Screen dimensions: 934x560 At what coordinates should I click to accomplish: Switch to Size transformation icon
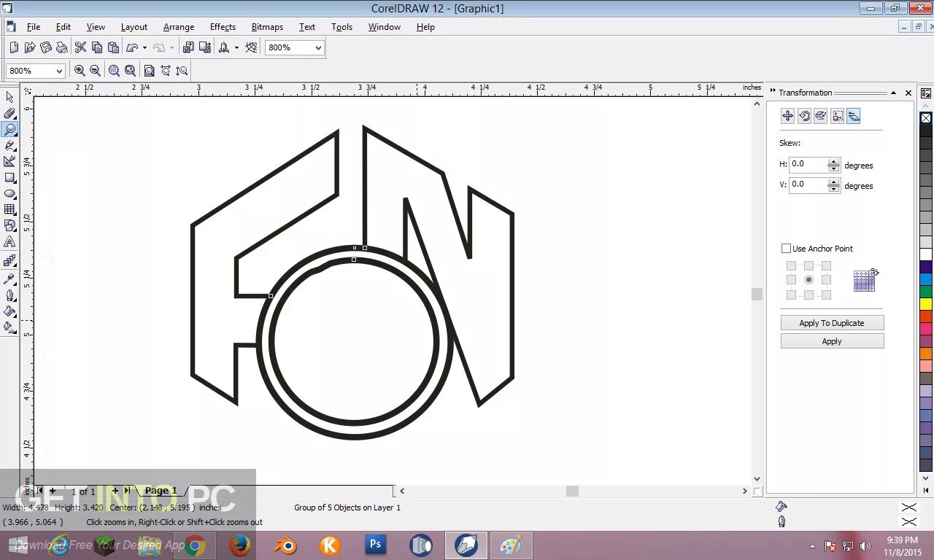(x=838, y=116)
